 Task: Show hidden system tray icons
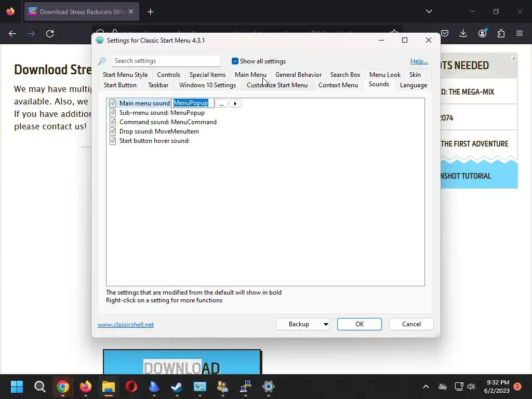tap(426, 387)
